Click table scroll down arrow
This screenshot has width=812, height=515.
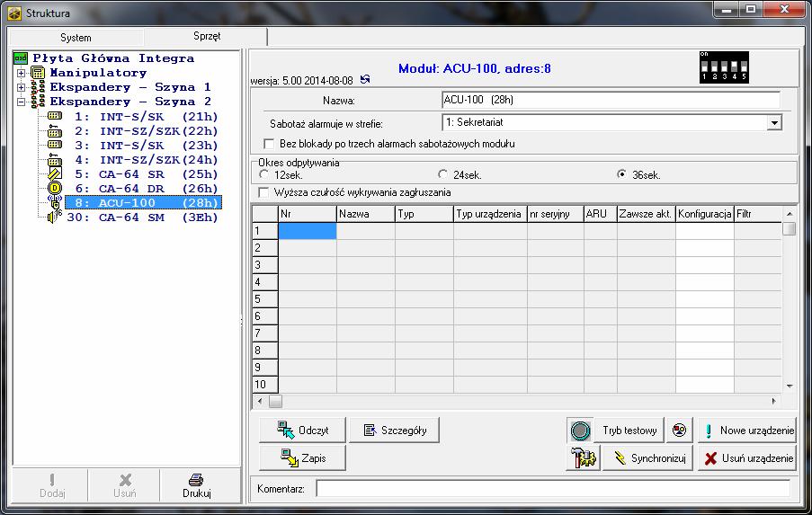[790, 386]
